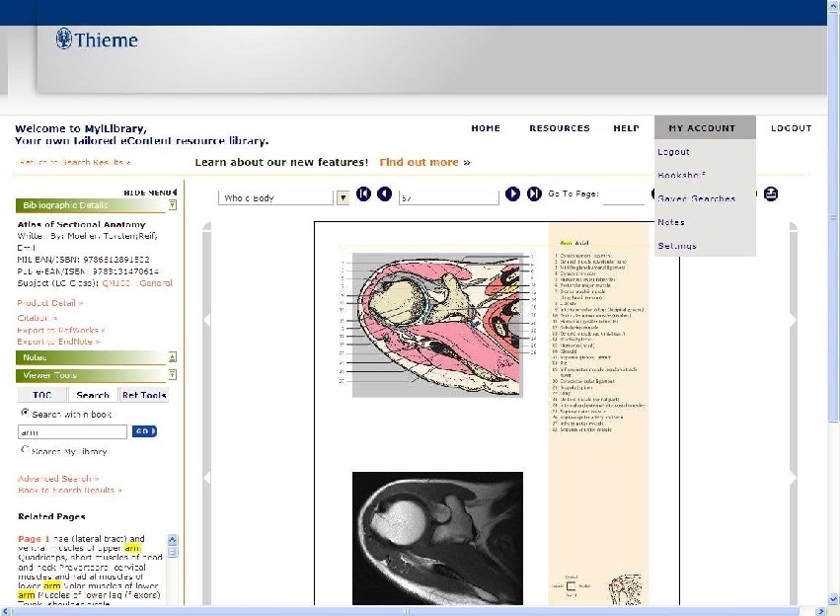Click the browser horizontal scrollbar thumb

406,611
